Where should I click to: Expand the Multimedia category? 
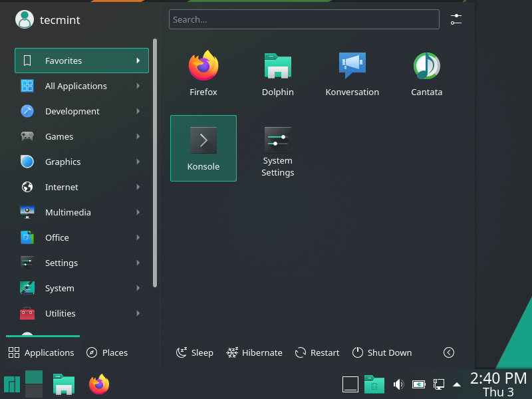coord(81,212)
